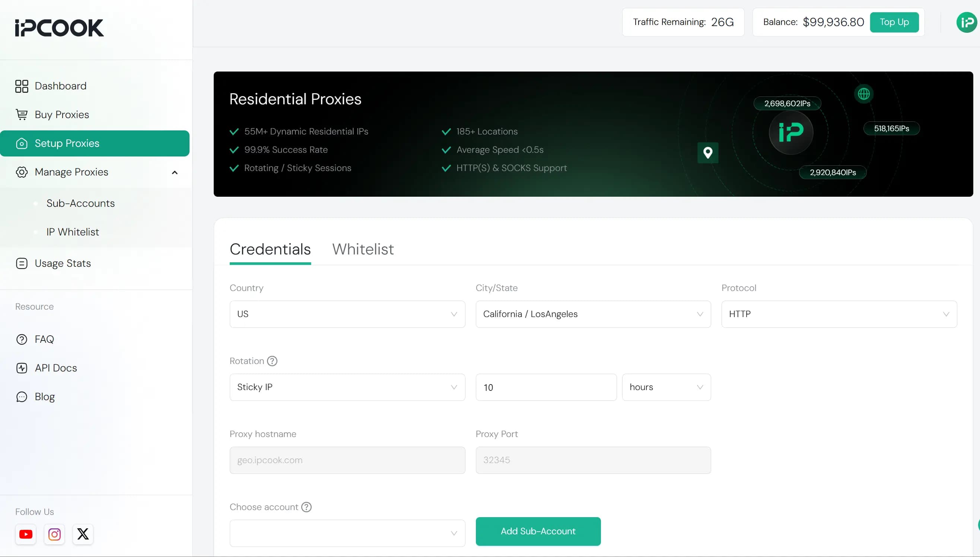Select the Sub-Accounts menu item
Screen dimensions: 980x557
80,203
